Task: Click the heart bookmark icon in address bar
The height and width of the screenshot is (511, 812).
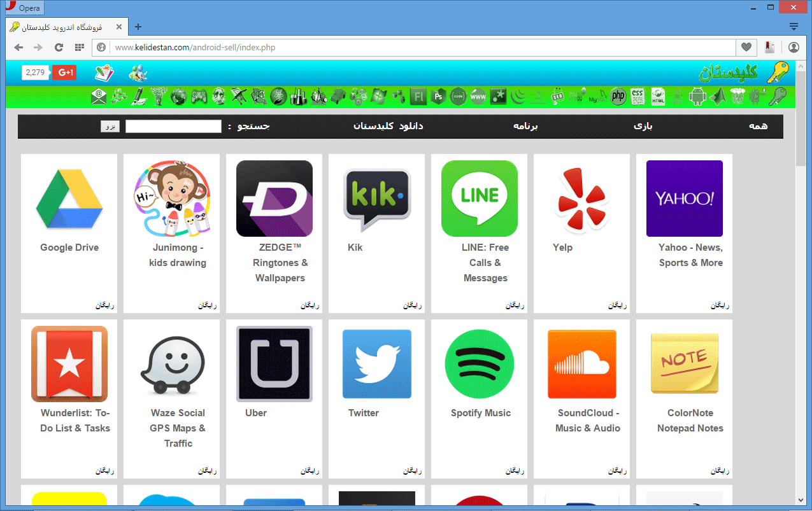Action: pos(746,47)
